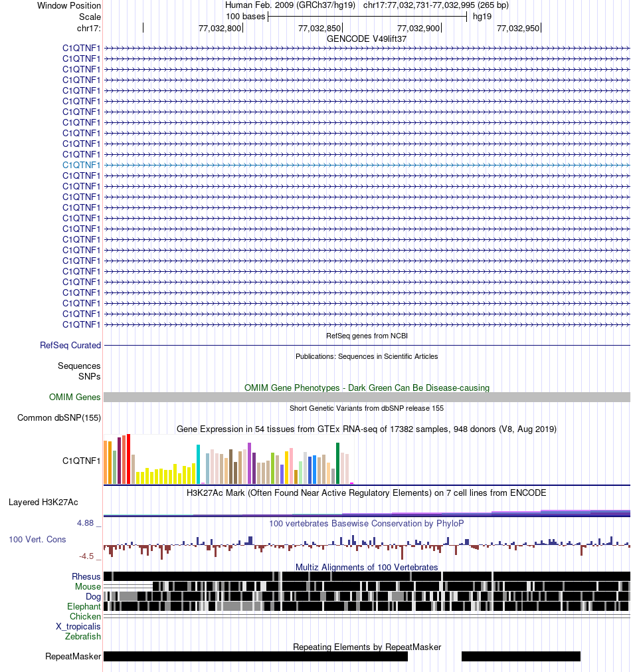
Task: Click the '100 bases' scale bar text
Action: pos(246,17)
